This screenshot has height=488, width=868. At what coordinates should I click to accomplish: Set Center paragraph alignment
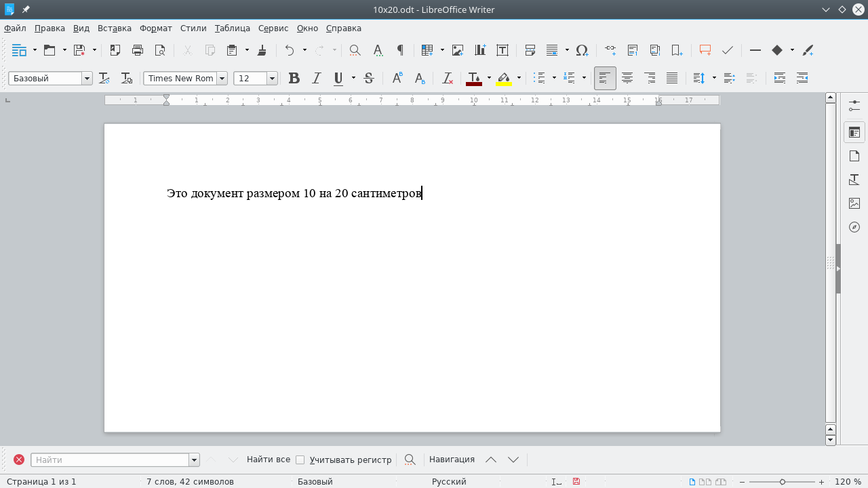(627, 79)
